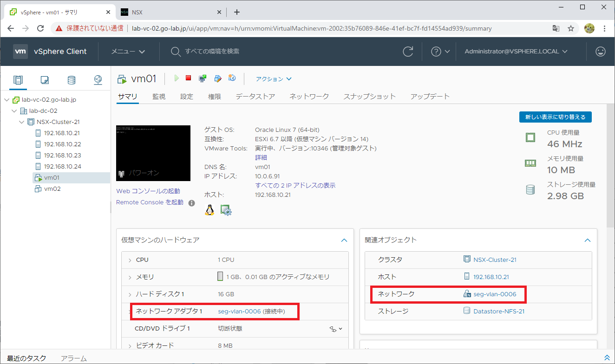
Task: Click the translate page icon
Action: click(556, 28)
